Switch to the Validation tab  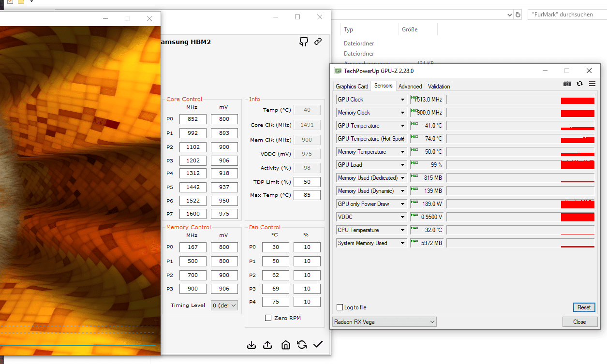coord(439,87)
